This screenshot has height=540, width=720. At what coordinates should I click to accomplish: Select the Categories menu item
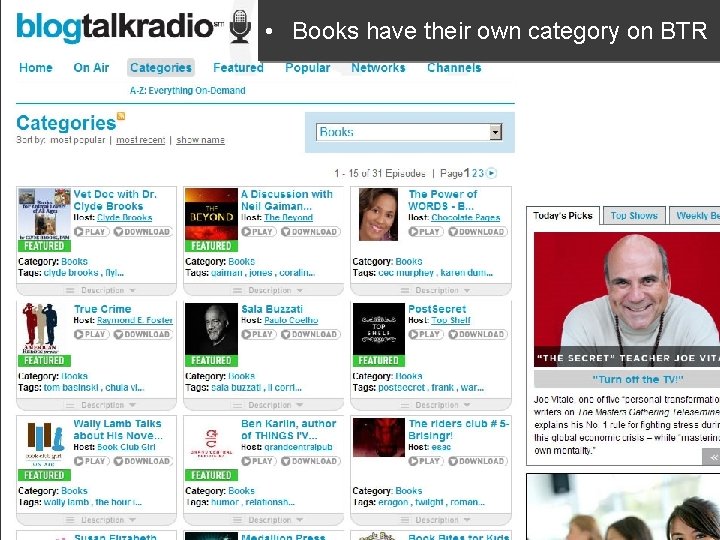coord(161,68)
